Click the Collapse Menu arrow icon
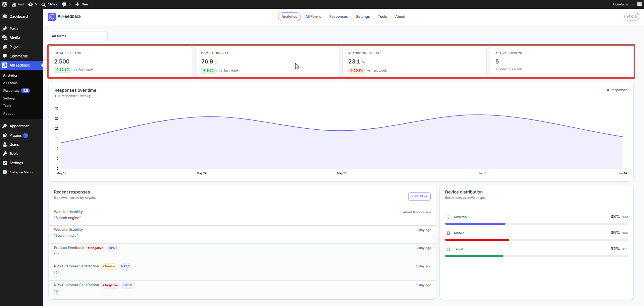644x306 pixels. tap(5, 172)
